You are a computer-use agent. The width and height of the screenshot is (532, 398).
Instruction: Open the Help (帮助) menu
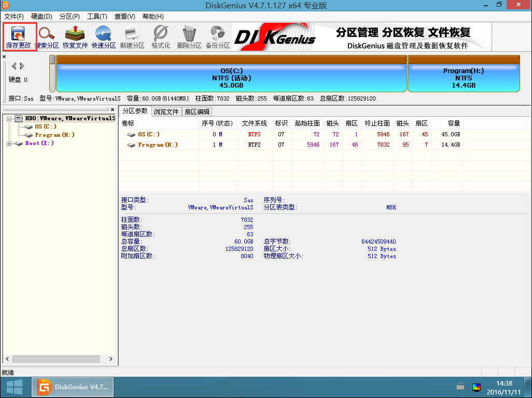coord(153,17)
